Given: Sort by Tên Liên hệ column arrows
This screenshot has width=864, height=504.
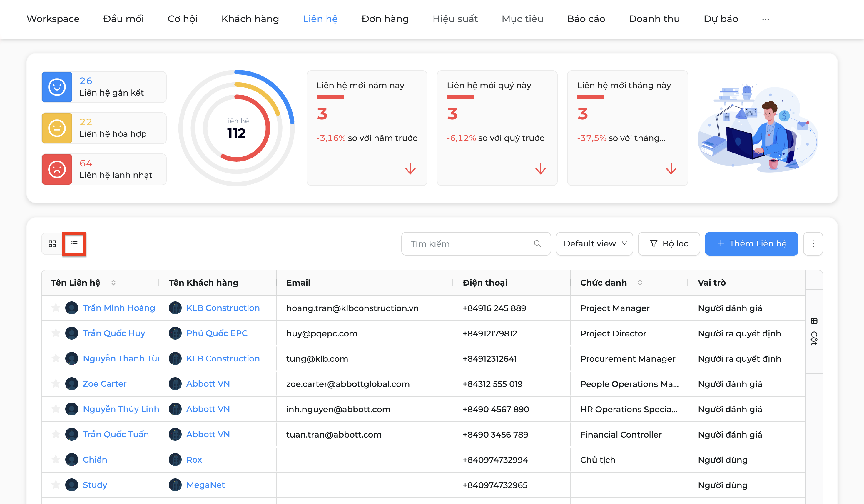Looking at the screenshot, I should [113, 283].
